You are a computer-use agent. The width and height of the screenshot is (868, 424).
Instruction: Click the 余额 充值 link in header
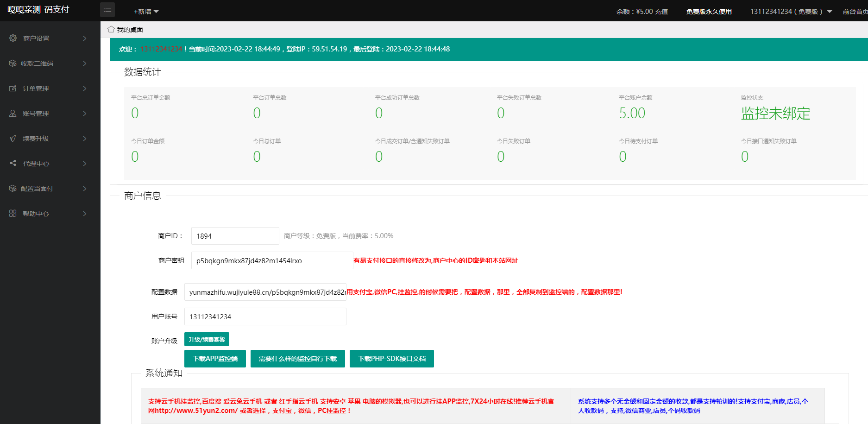(661, 12)
